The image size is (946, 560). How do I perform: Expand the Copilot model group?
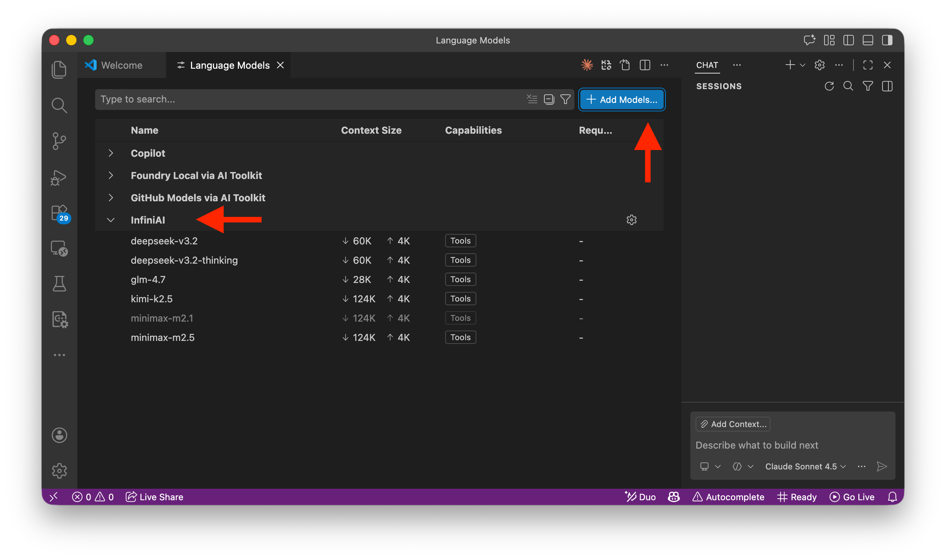pos(111,153)
